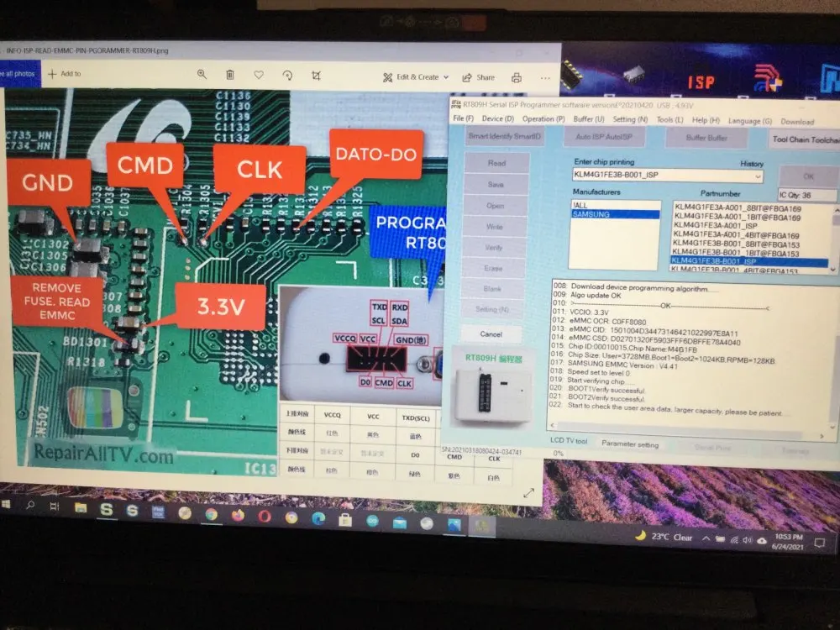The image size is (840, 630).
Task: Open Language (G) menu in RT809H
Action: pos(749,121)
